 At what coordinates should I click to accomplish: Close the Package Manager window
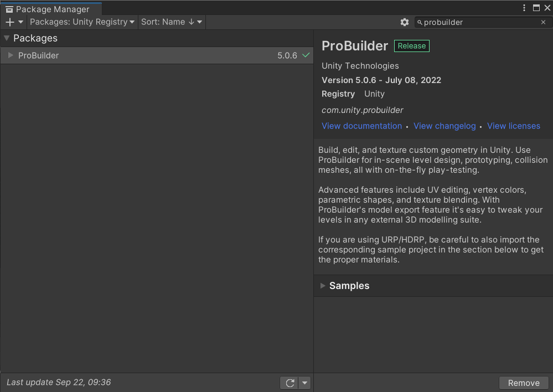coord(547,8)
